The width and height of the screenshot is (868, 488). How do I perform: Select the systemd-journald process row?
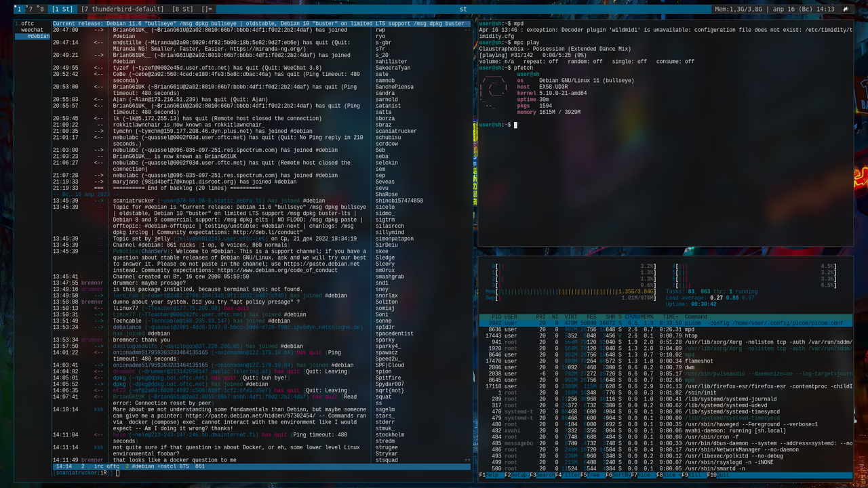point(666,399)
